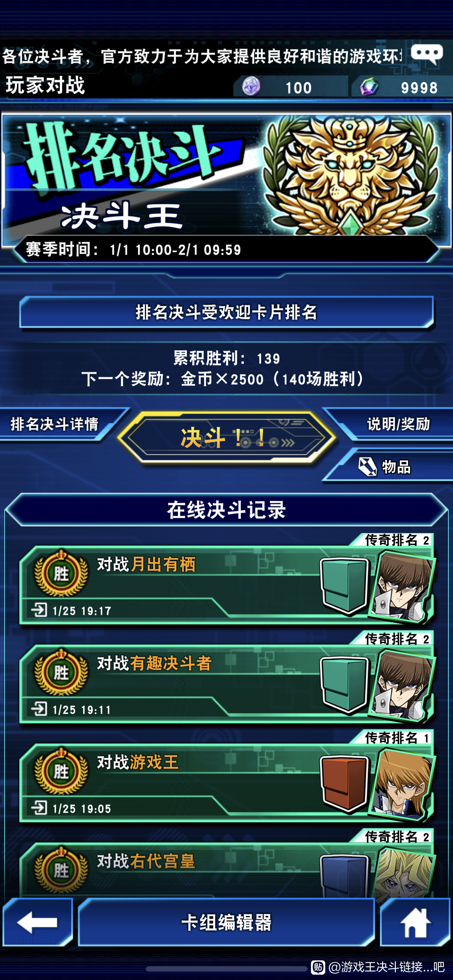Return home with the house icon
The width and height of the screenshot is (453, 980).
[x=415, y=922]
